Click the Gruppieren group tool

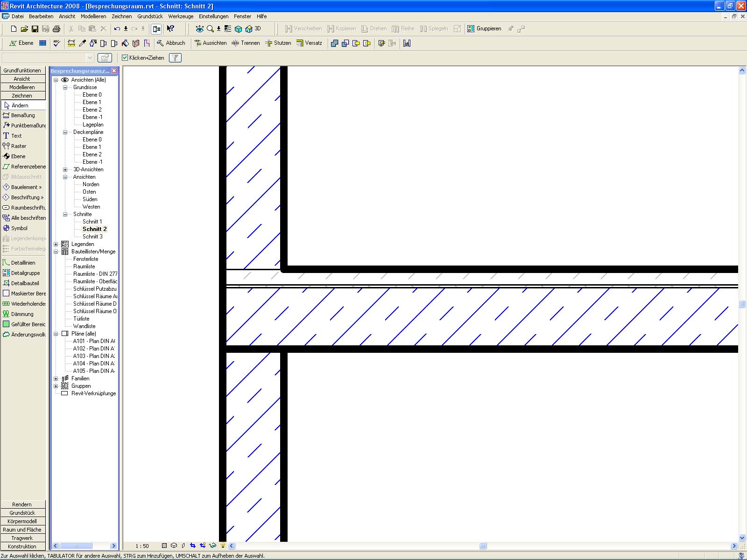tap(485, 29)
